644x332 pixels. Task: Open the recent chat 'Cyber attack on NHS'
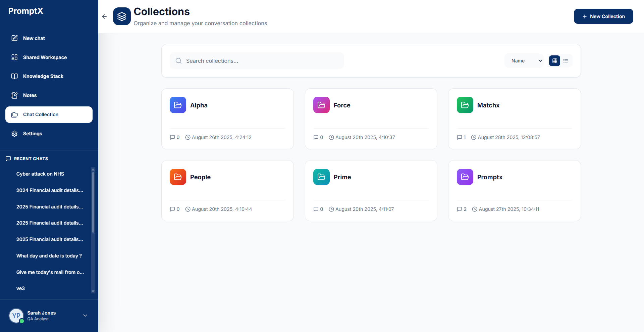coord(40,174)
